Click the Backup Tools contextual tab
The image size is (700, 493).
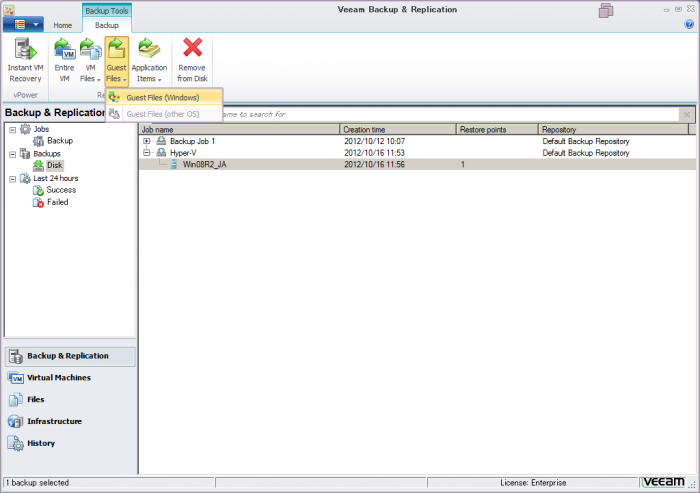tap(107, 11)
